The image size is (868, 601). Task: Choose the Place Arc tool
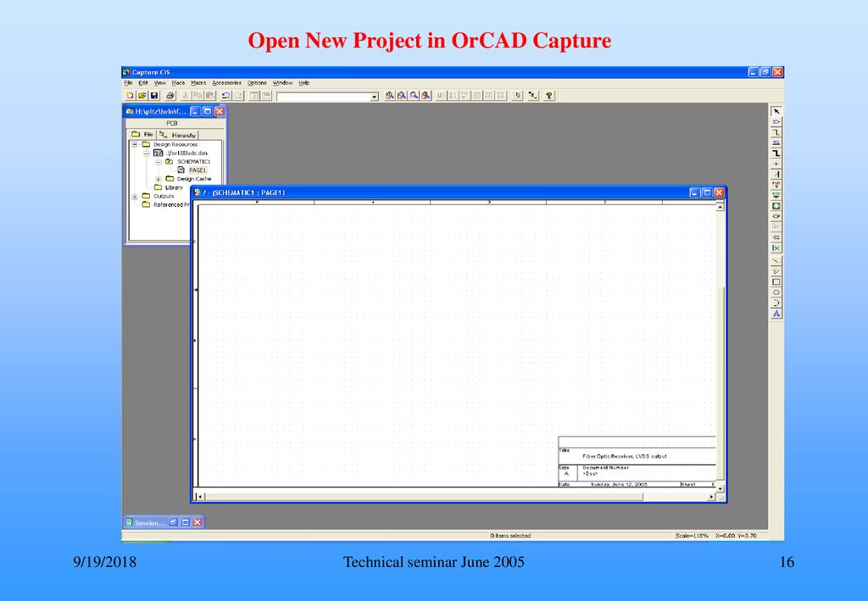click(776, 303)
